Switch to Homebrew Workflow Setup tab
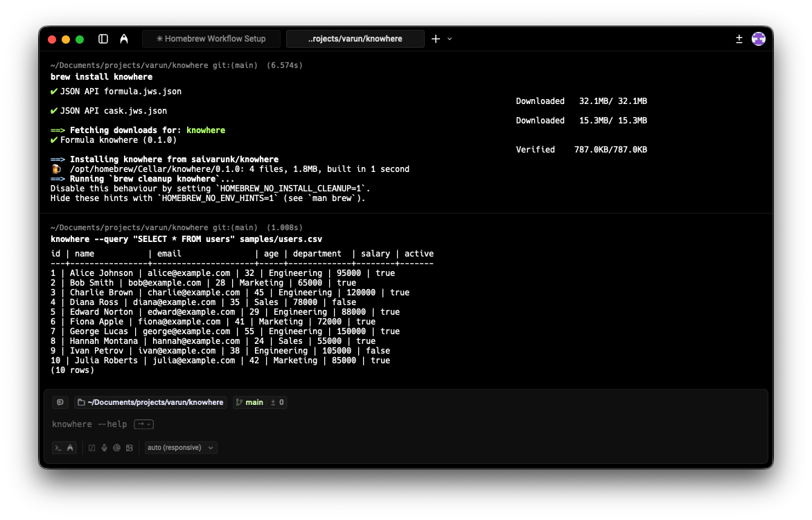 click(x=211, y=39)
